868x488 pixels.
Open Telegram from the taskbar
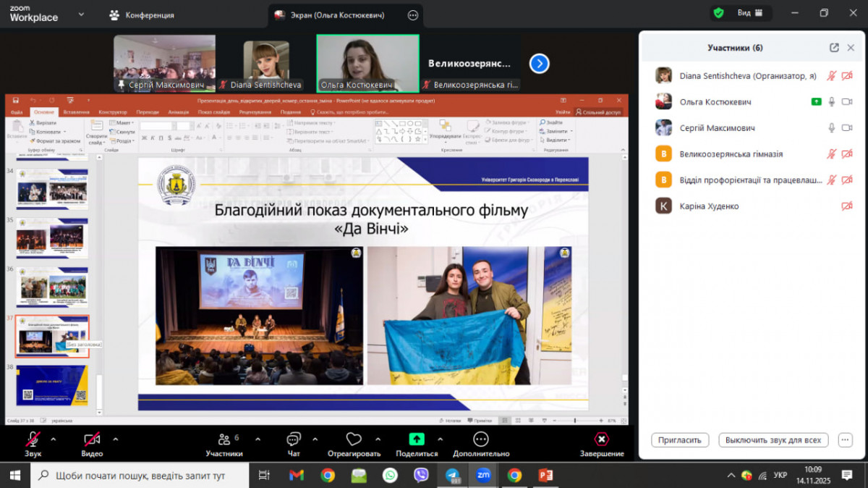[x=453, y=476]
